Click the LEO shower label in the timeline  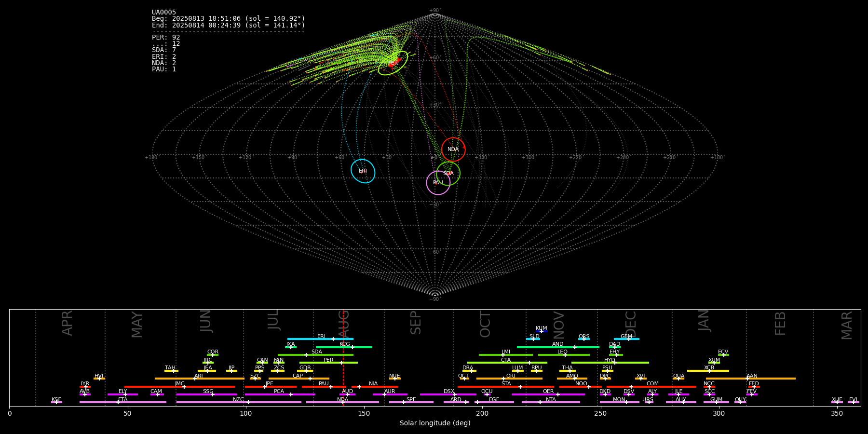[563, 352]
